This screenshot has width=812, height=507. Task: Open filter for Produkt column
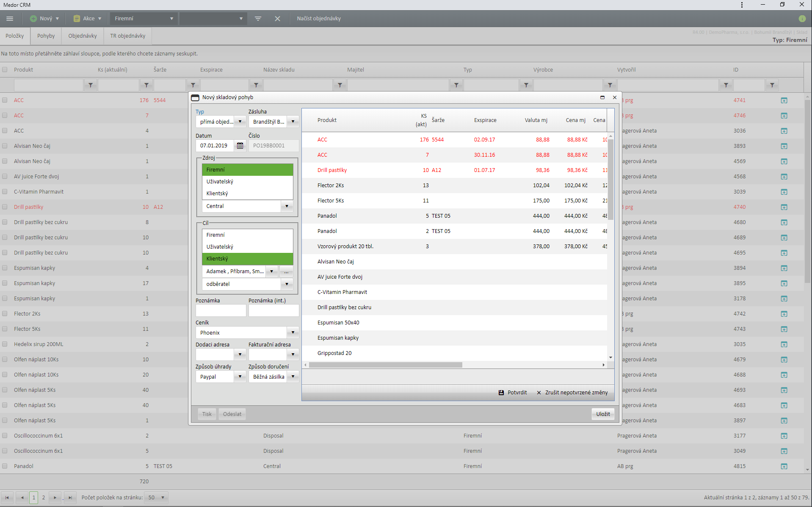[x=91, y=85]
